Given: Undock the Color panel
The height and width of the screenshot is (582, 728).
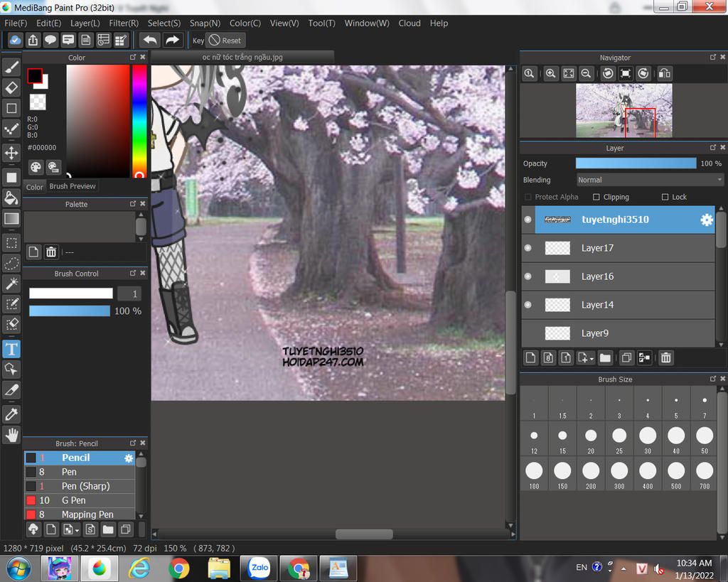Looking at the screenshot, I should [133, 57].
